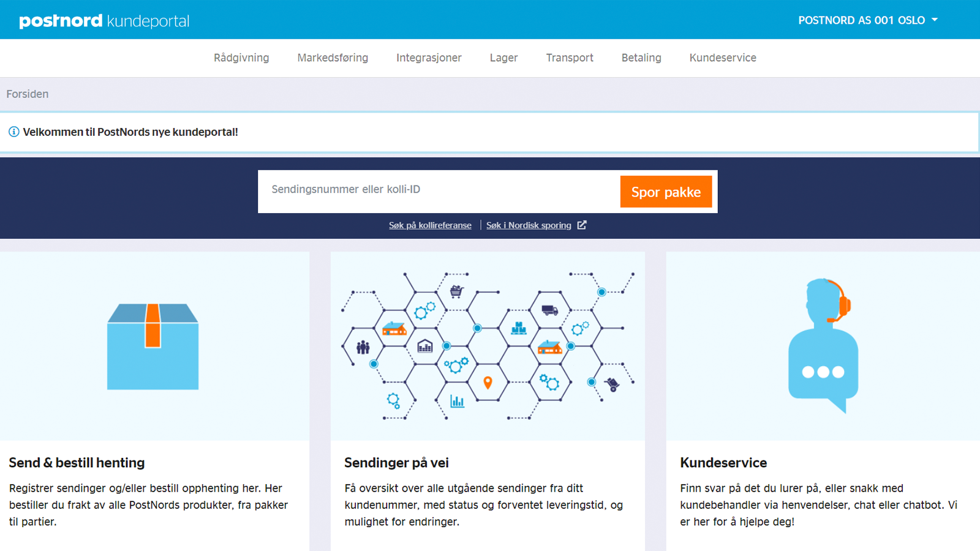
Task: Click the Spor pakke button
Action: [x=666, y=192]
